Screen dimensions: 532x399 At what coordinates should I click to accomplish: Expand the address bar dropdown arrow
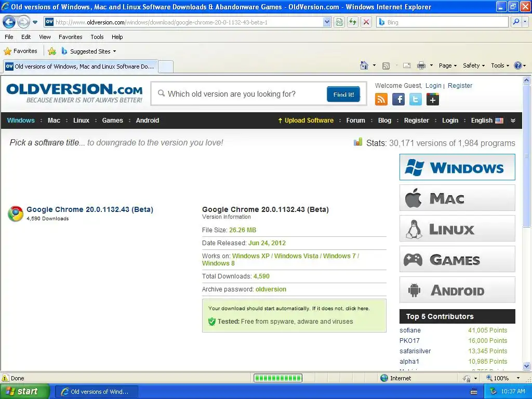[x=327, y=22]
